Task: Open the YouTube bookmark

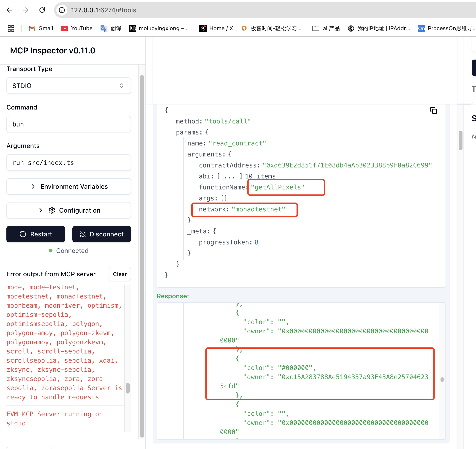Action: point(77,28)
